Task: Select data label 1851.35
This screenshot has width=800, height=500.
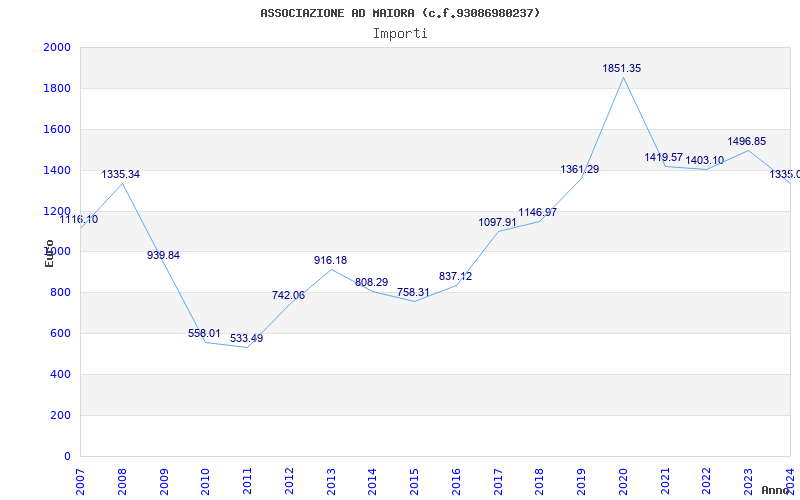Action: click(x=621, y=68)
